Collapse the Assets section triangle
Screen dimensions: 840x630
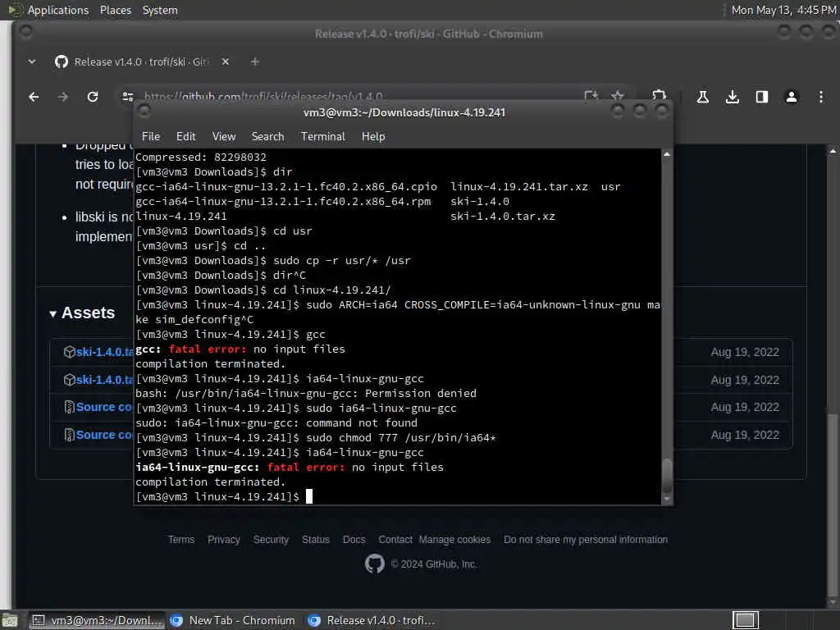click(x=53, y=314)
